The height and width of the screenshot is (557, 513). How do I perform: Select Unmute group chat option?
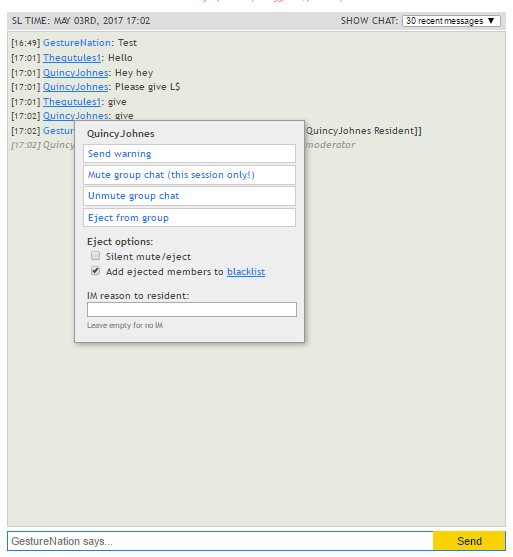(x=189, y=196)
